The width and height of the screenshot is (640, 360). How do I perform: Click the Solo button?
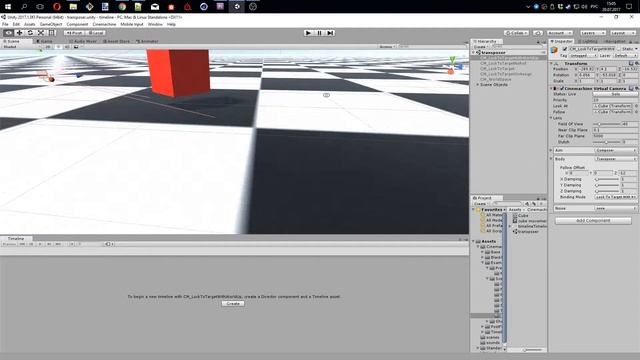tap(616, 94)
